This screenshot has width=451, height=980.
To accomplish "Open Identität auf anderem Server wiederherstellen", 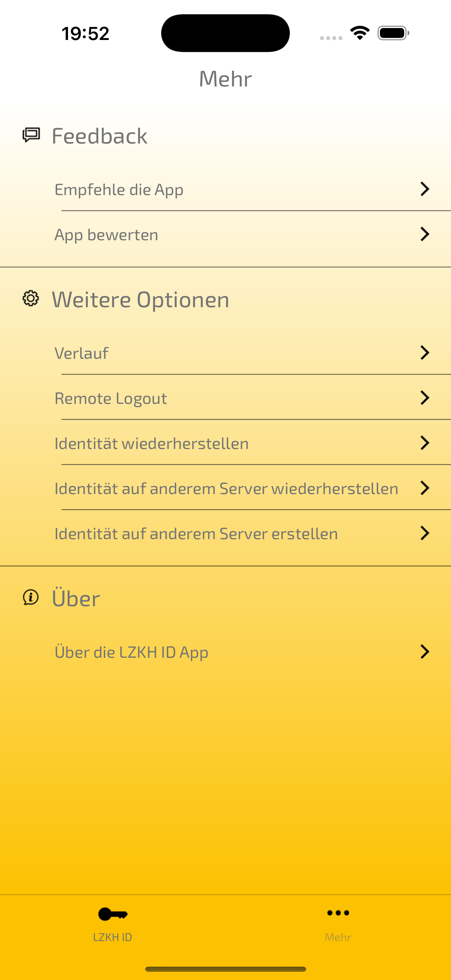I will coord(225,488).
